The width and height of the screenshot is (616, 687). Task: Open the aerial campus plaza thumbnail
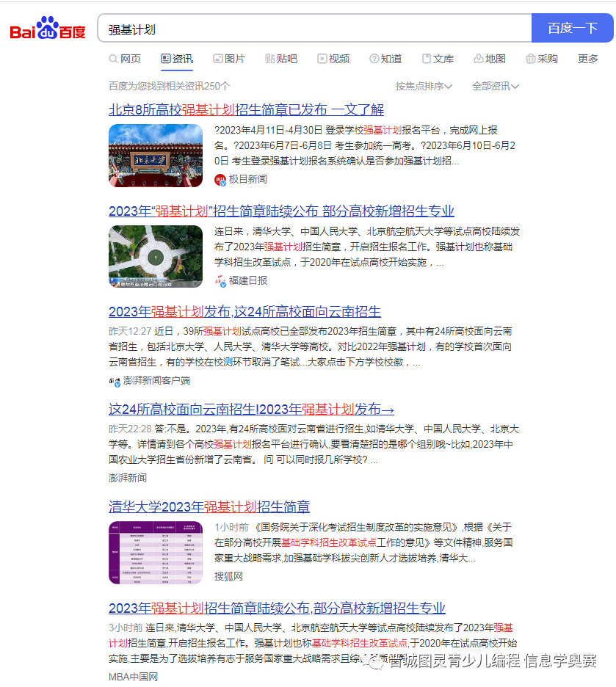pos(156,257)
